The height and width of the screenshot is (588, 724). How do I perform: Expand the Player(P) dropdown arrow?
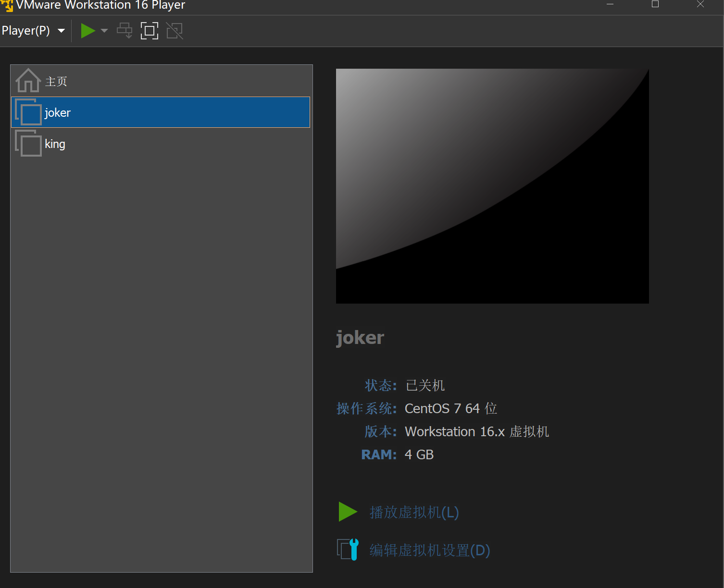pyautogui.click(x=61, y=31)
